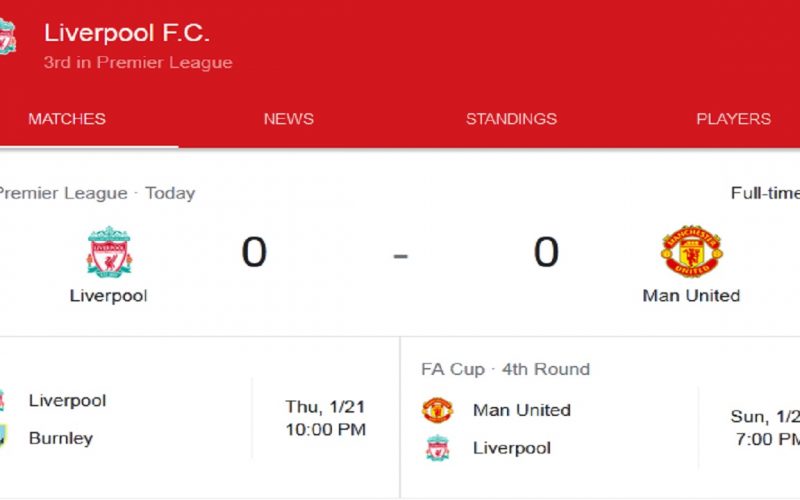
Task: Click the Manchester United crest in match result
Action: click(691, 251)
